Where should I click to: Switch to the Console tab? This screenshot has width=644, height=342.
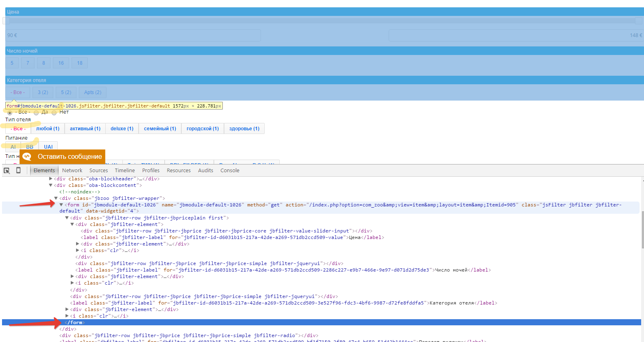230,171
